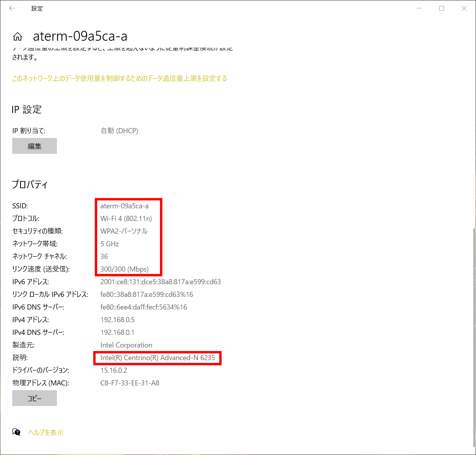Open the ヘルプを表示 help link
Screen dimensions: 476x455
[45, 432]
